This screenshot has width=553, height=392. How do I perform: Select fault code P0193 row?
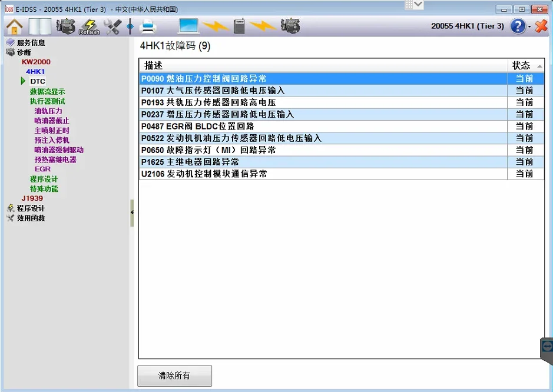[342, 102]
